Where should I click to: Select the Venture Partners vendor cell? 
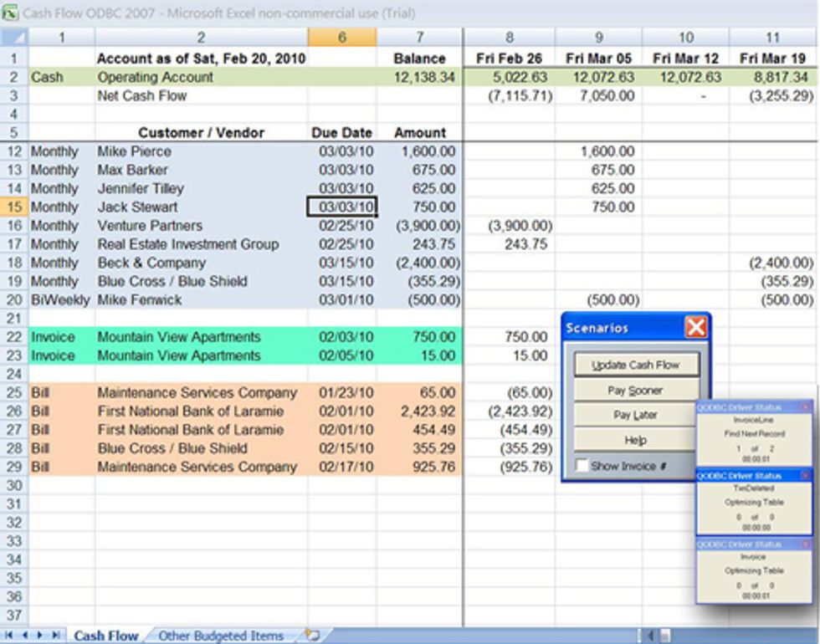click(x=202, y=226)
